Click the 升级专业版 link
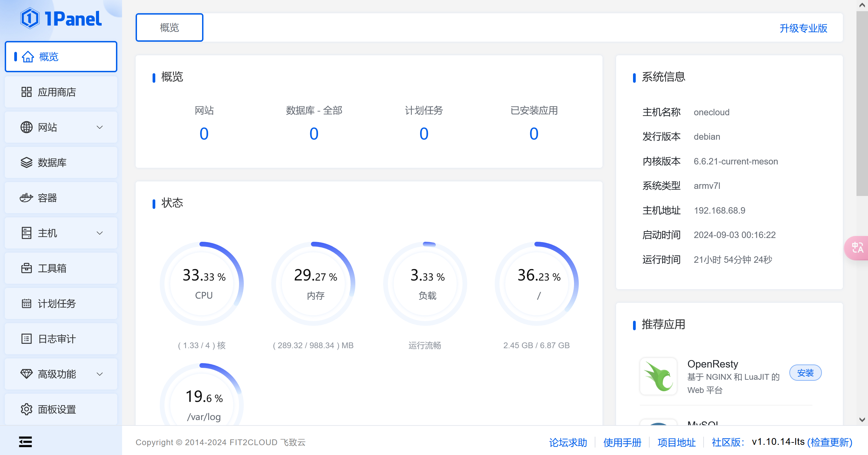This screenshot has width=868, height=455. coord(803,28)
